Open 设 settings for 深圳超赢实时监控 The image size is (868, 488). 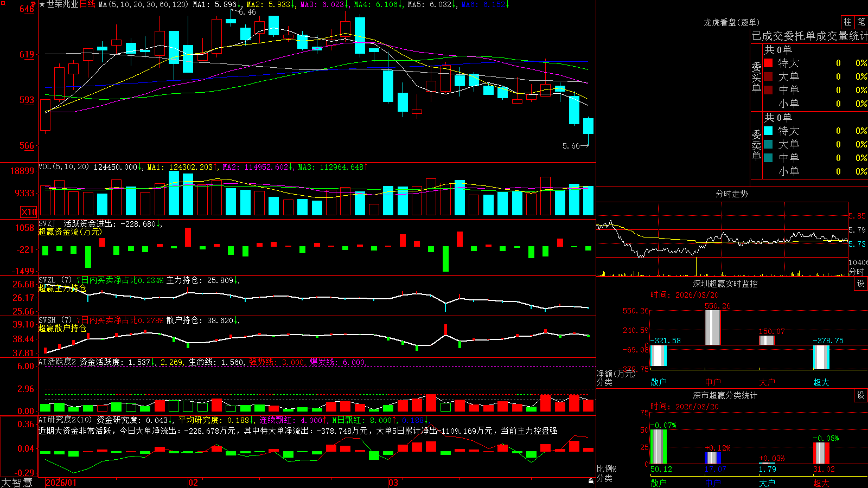click(861, 284)
